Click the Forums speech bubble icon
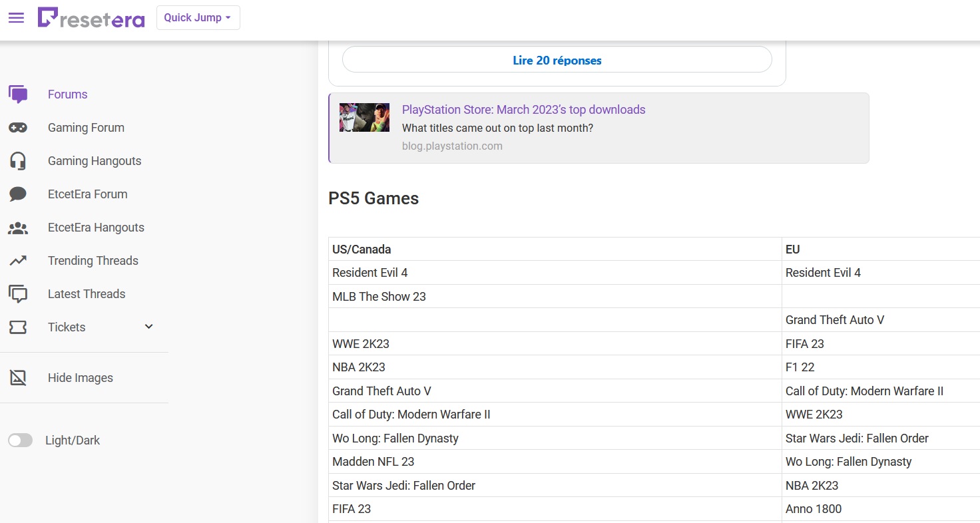This screenshot has width=980, height=523. click(18, 94)
